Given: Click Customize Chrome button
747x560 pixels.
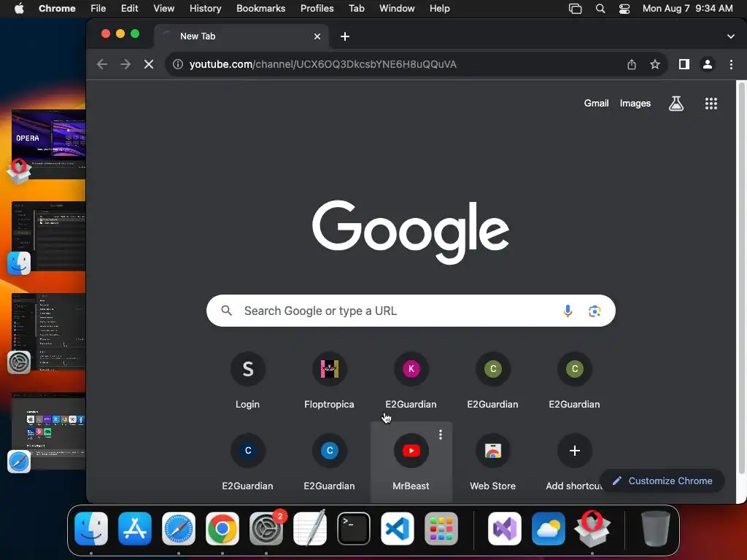Looking at the screenshot, I should pyautogui.click(x=662, y=481).
